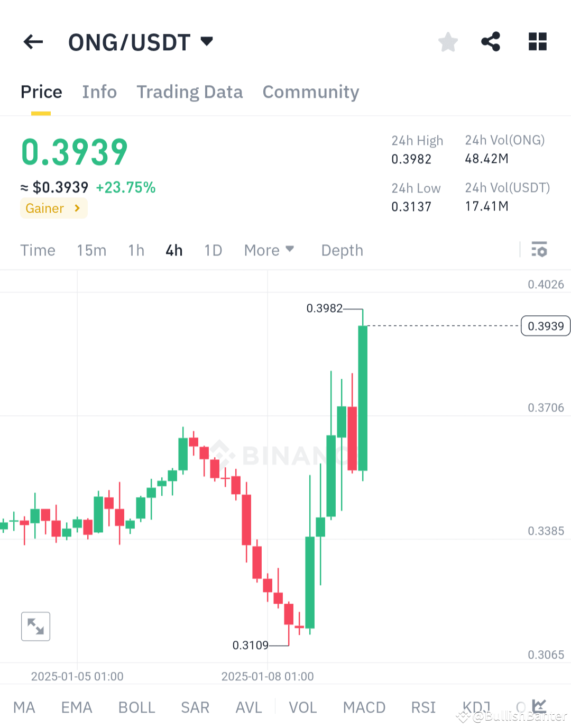Tap the fullscreen expand icon on chart
571x728 pixels.
[x=35, y=626]
